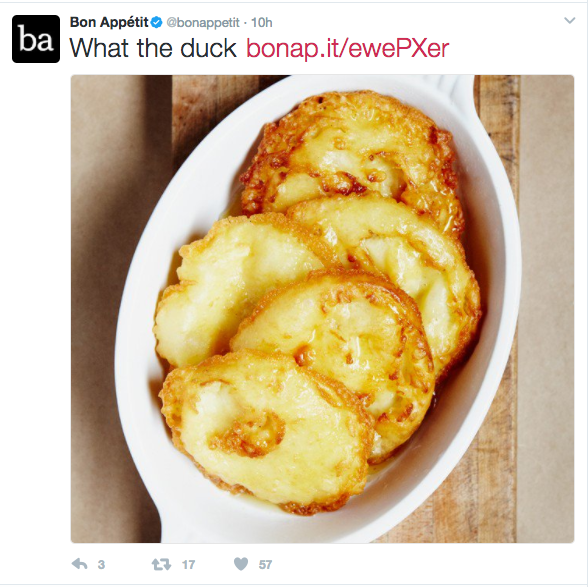Click the blue verified badge
588x587 pixels.
(156, 23)
